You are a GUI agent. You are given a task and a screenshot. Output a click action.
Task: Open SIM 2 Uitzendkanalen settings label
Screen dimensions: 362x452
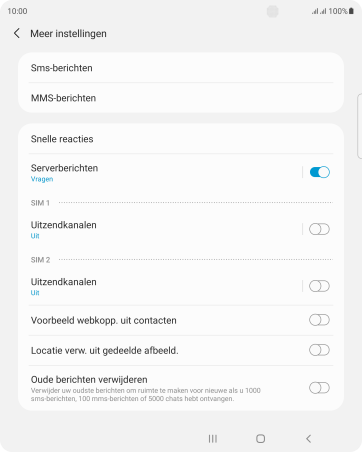click(x=165, y=287)
